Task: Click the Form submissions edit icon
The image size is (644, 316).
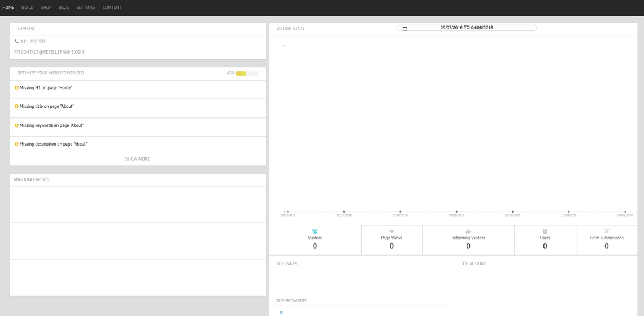Action: tap(606, 231)
